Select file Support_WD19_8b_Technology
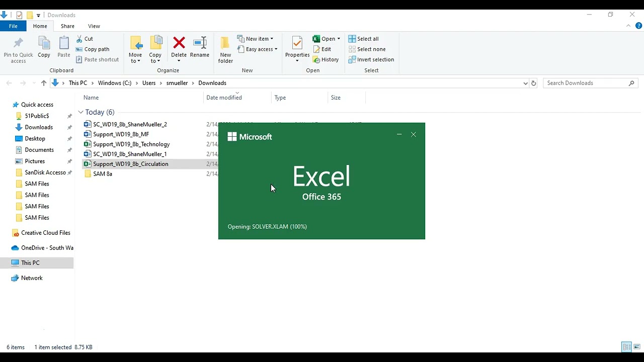Screen dimensions: 644x362 [131, 144]
